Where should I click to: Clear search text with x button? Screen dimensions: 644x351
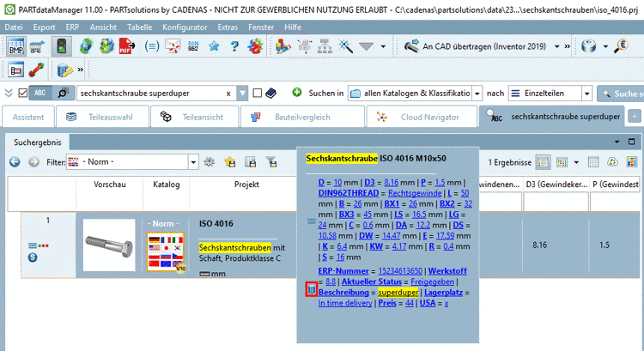228,94
